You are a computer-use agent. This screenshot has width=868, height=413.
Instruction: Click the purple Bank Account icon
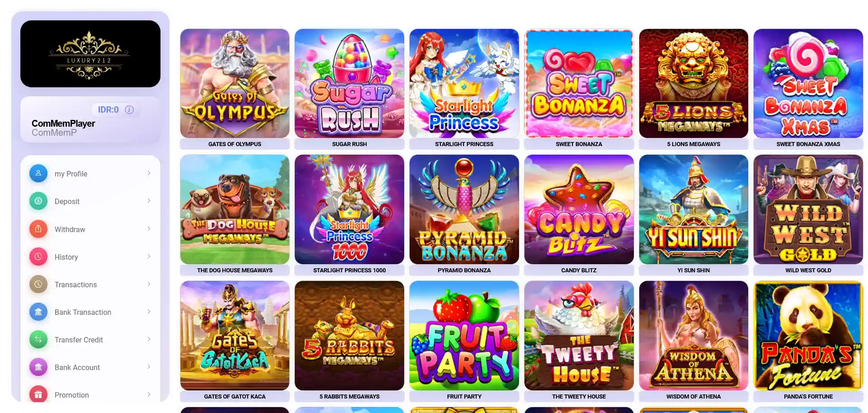click(x=38, y=367)
